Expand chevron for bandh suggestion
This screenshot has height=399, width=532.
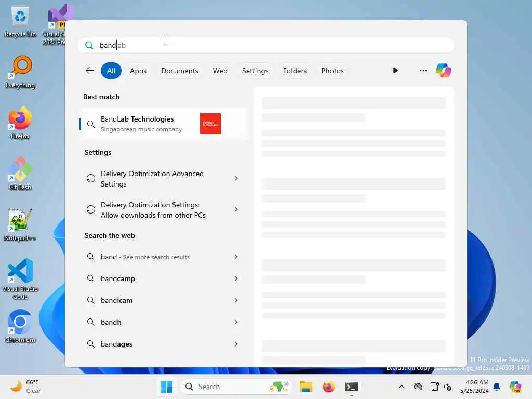pos(236,322)
